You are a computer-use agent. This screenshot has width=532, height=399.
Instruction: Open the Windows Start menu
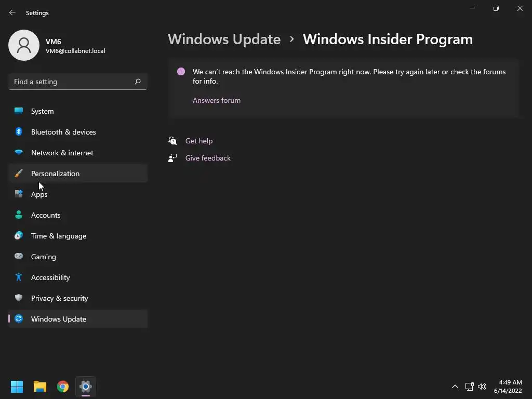17,387
